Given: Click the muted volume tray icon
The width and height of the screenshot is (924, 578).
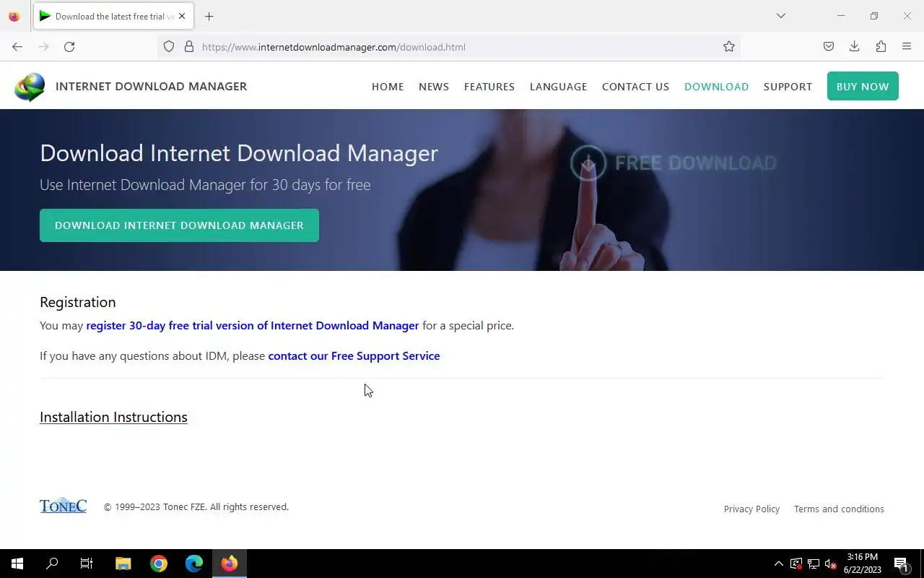Looking at the screenshot, I should 831,564.
